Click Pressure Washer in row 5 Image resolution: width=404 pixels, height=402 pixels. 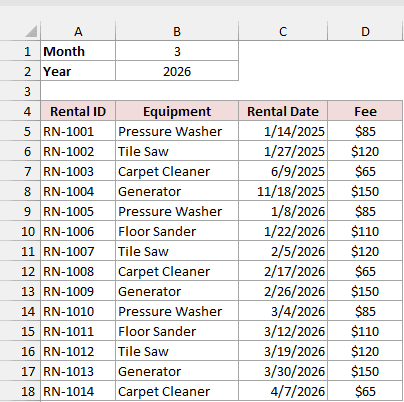click(177, 131)
